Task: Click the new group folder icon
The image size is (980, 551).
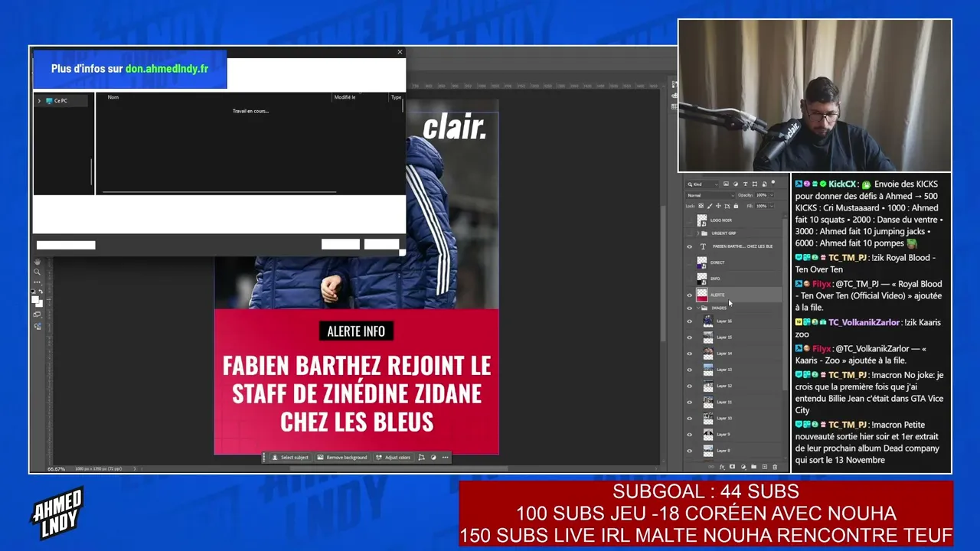Action: [x=753, y=467]
